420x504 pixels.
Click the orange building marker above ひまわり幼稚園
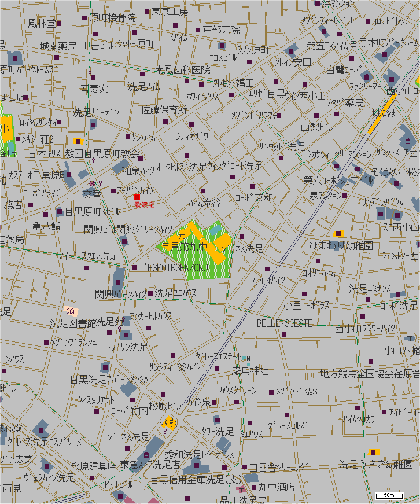point(338,233)
